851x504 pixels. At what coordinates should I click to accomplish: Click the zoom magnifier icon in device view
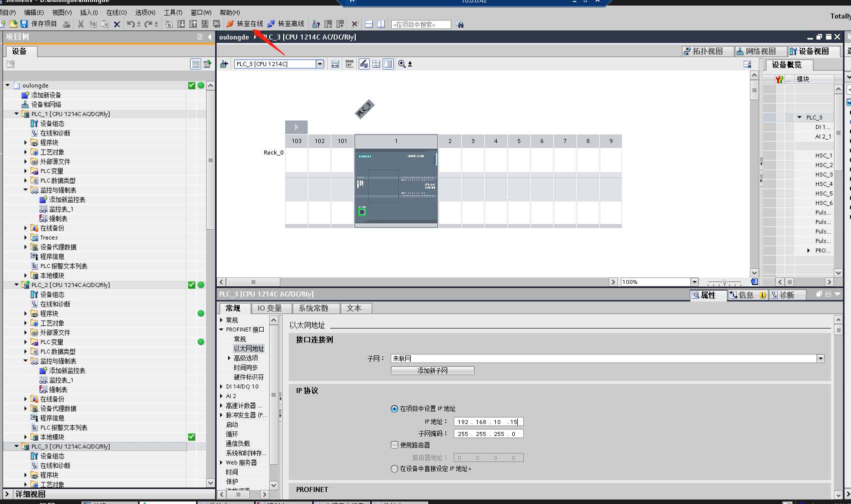402,64
